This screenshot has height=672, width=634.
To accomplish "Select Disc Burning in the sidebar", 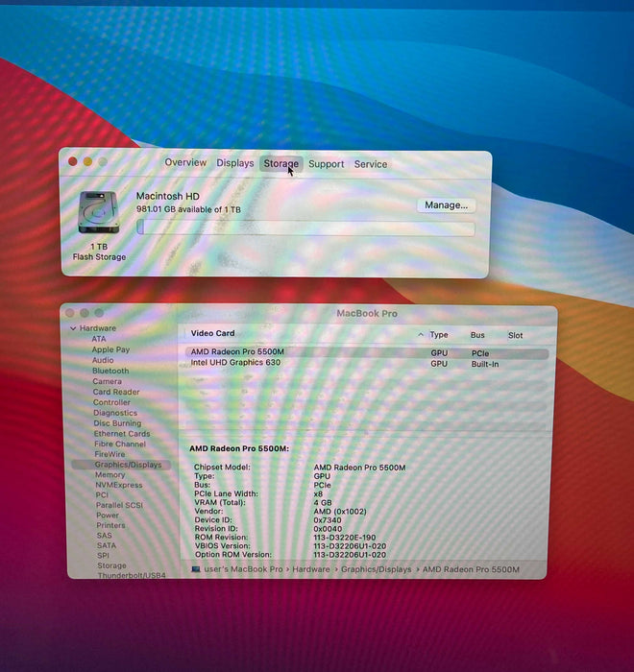I will (x=117, y=423).
